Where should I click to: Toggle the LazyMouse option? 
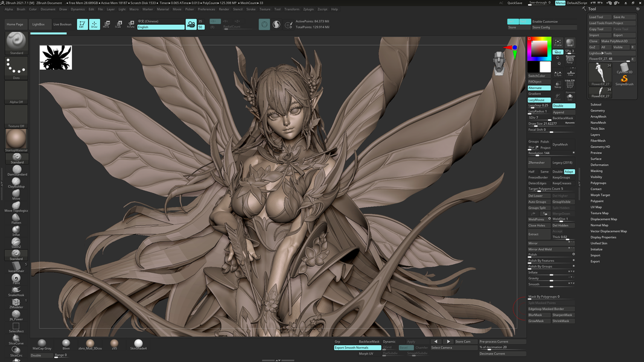pos(539,100)
